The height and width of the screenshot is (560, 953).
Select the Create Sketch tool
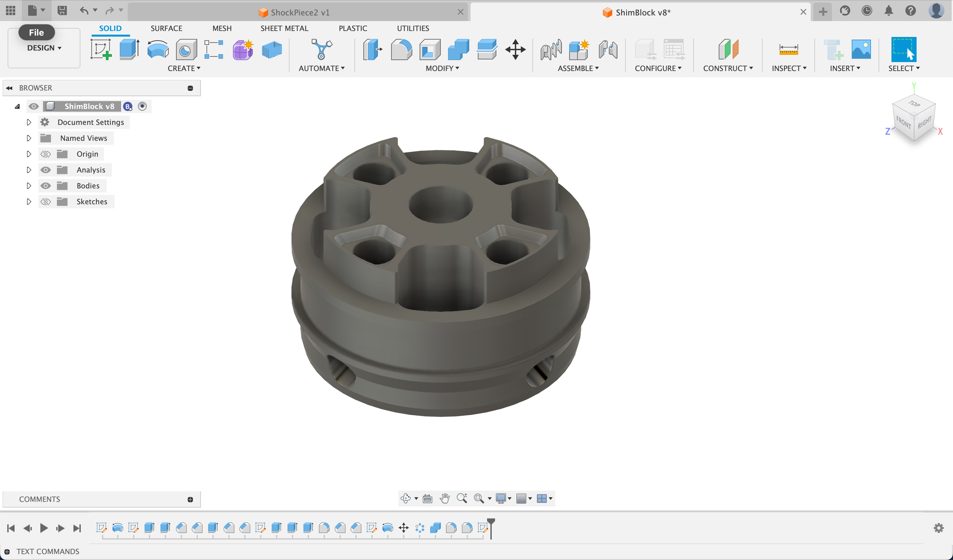click(x=101, y=50)
